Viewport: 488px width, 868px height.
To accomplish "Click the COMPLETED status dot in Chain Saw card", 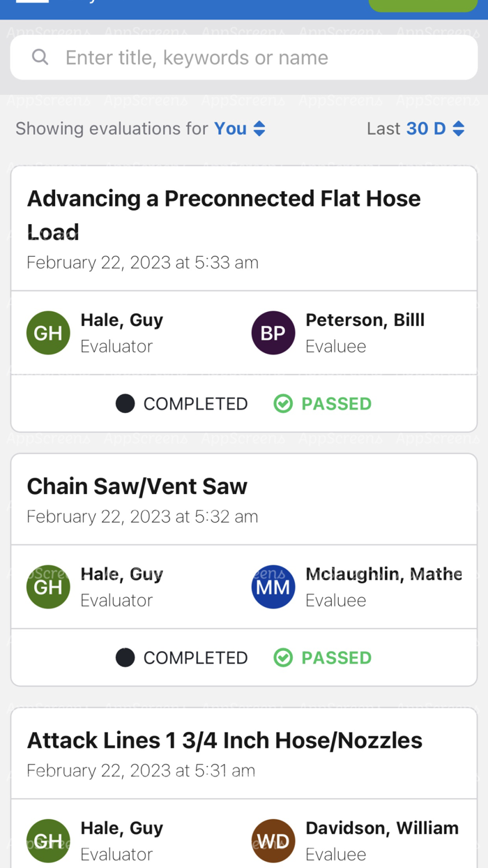I will coord(125,657).
